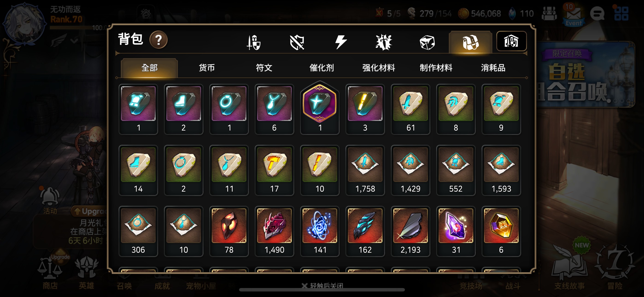Open the grid menu icon
The height and width of the screenshot is (297, 644).
tap(621, 14)
